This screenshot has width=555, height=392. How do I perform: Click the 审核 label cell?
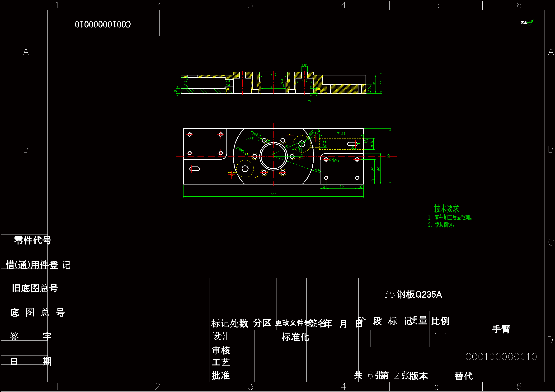[x=221, y=350]
